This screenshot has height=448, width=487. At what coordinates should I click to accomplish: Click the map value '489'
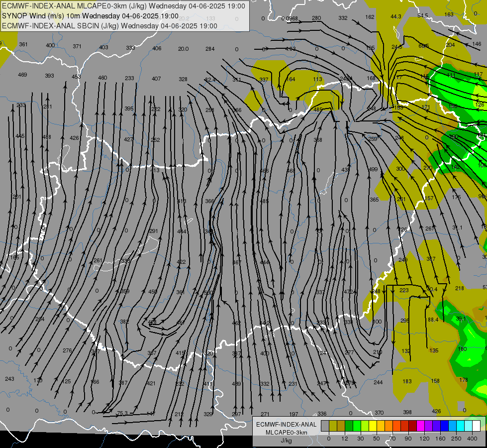pos(236,384)
